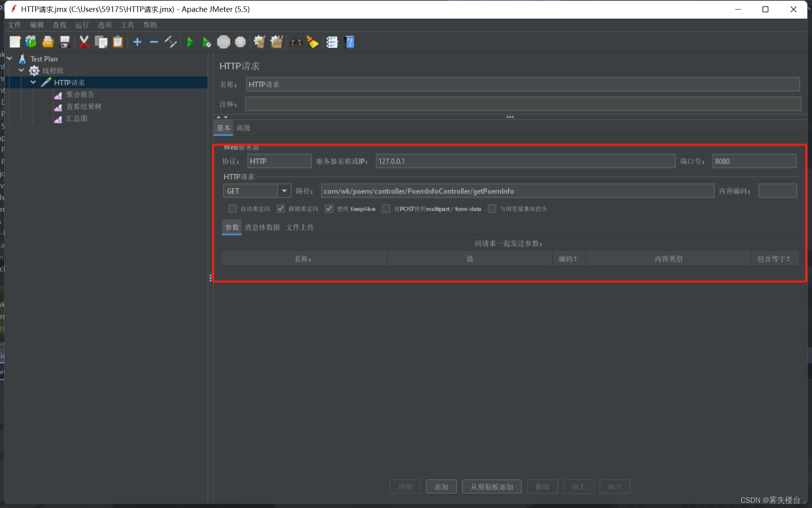
Task: Click the 向上 button
Action: (578, 487)
